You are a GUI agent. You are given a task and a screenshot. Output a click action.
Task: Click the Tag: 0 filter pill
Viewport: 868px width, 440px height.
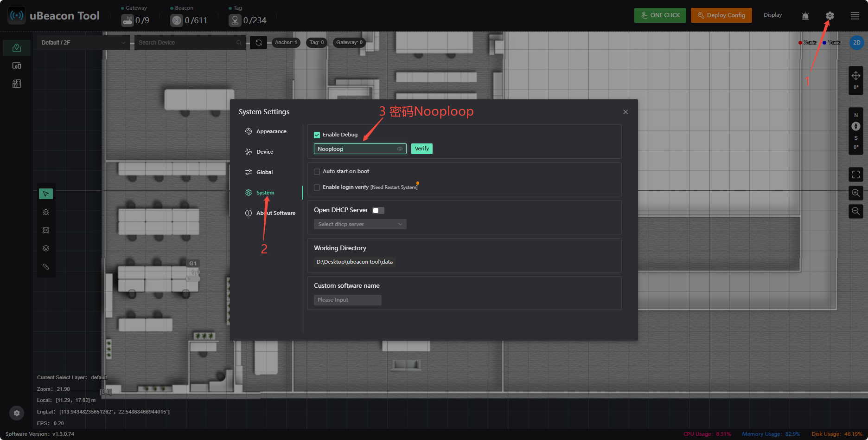[x=317, y=43]
